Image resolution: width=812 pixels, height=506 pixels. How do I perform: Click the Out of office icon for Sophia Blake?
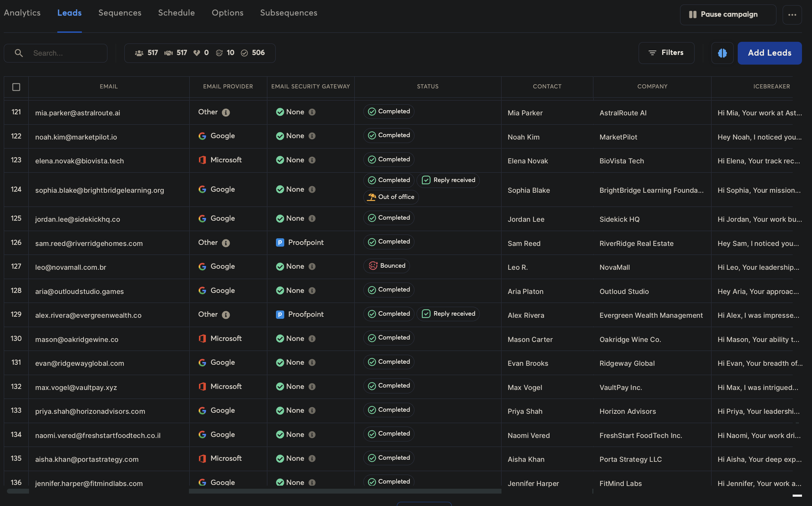point(372,197)
